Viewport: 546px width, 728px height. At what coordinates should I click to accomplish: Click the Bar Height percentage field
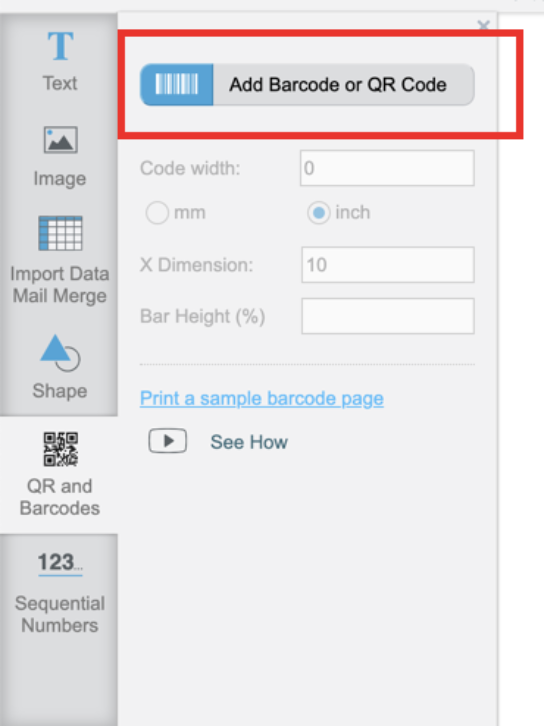click(x=388, y=316)
